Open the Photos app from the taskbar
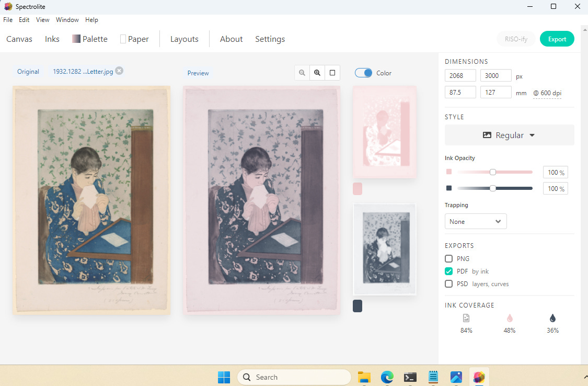 [456, 377]
